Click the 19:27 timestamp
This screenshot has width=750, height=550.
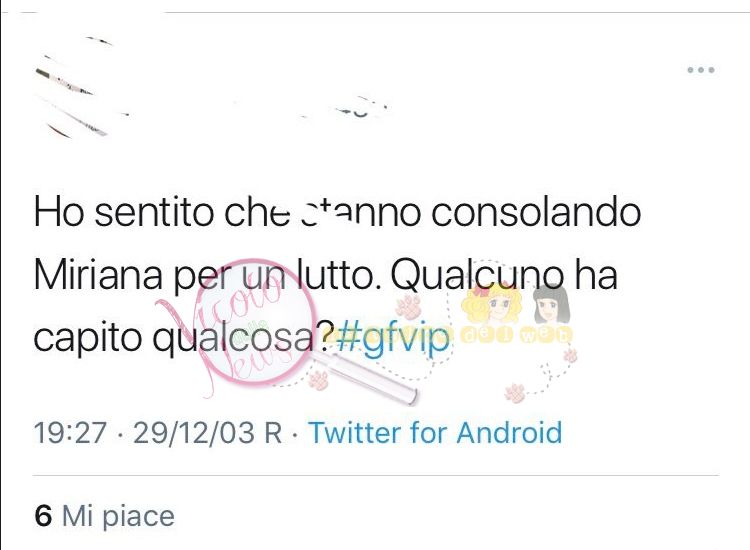coord(70,432)
